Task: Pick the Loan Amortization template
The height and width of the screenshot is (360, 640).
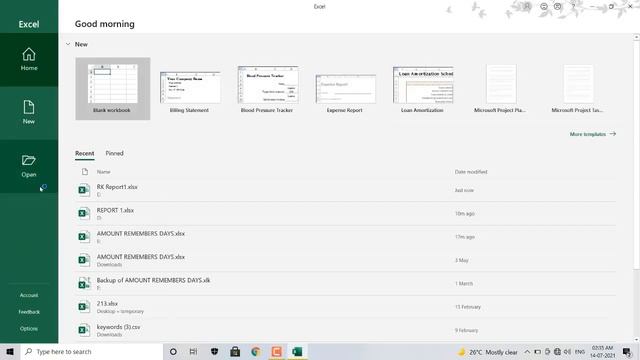Action: click(423, 90)
